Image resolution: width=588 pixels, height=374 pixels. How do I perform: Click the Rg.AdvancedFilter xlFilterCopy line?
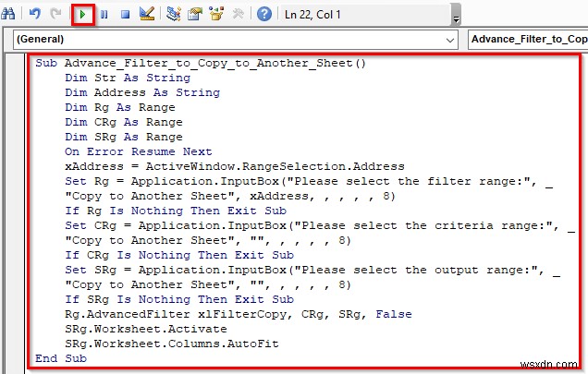[239, 314]
